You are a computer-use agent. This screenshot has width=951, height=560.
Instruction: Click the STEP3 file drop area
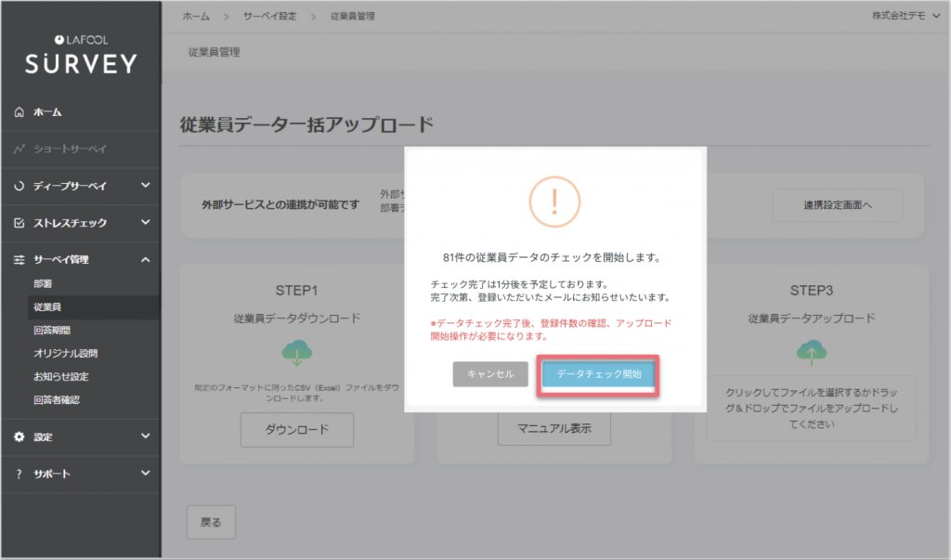tap(812, 409)
